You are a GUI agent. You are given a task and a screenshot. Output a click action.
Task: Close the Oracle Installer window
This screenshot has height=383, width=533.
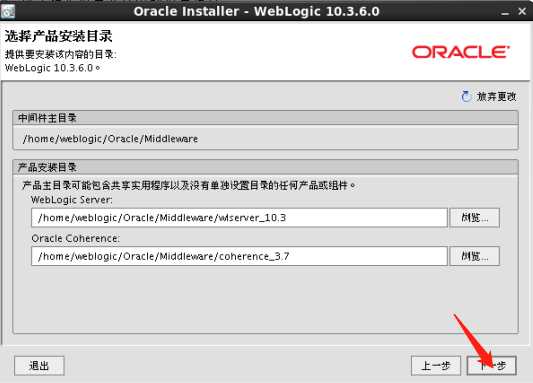[522, 12]
